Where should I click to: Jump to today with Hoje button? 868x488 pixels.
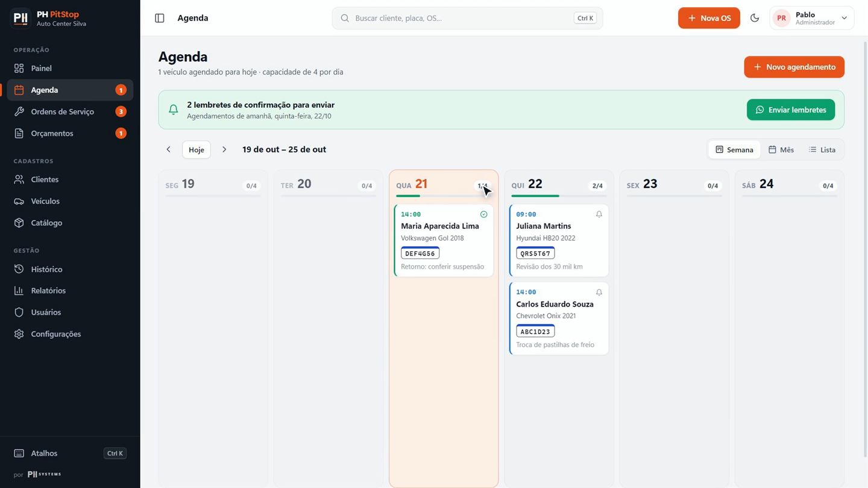point(197,149)
